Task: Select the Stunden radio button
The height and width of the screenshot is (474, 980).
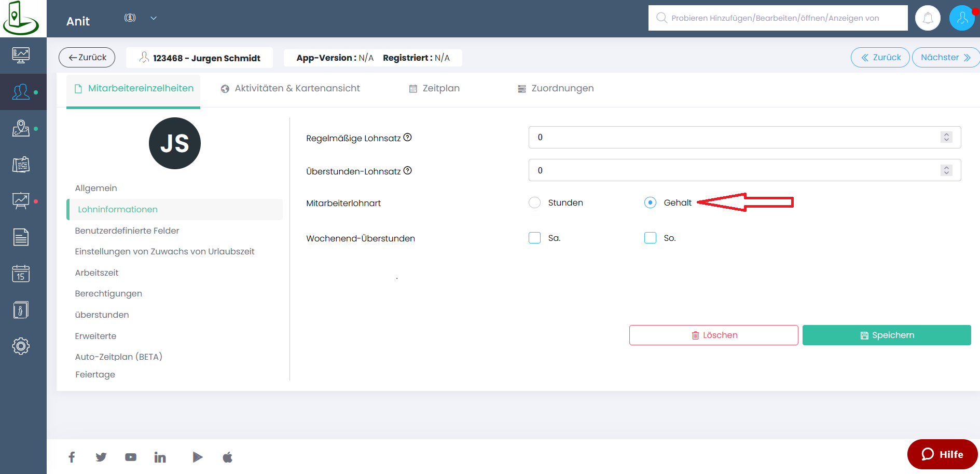Action: [534, 202]
